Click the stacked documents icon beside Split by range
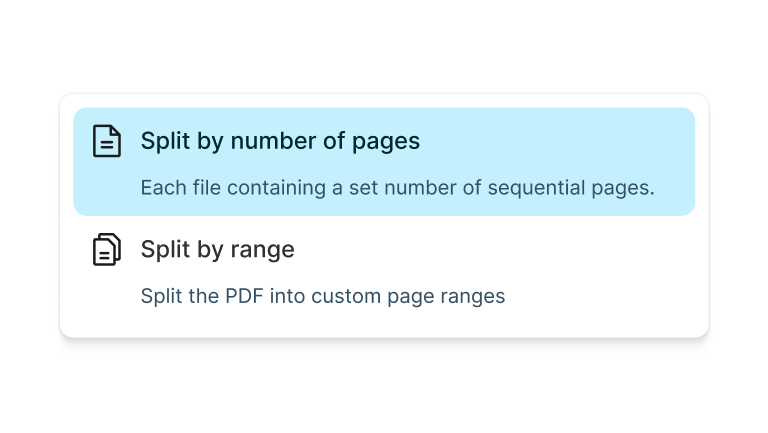Image resolution: width=768 pixels, height=433 pixels. 106,249
